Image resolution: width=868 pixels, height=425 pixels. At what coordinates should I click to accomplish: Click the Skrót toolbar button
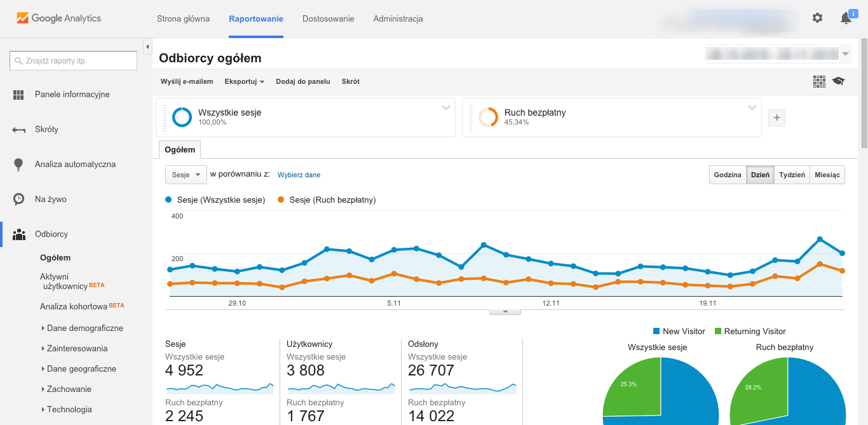pyautogui.click(x=351, y=81)
